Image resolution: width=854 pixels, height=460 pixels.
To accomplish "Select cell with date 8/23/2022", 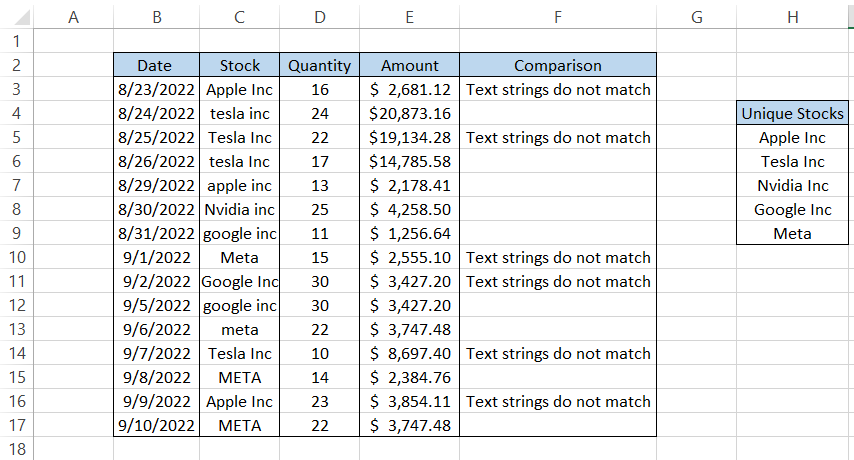I will click(156, 90).
